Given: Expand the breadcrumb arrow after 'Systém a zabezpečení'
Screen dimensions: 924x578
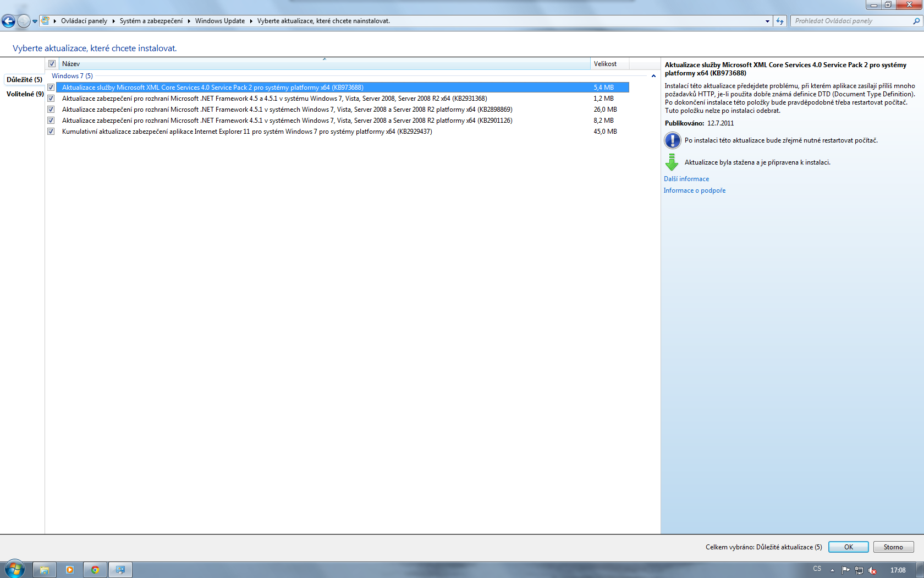Looking at the screenshot, I should click(189, 21).
